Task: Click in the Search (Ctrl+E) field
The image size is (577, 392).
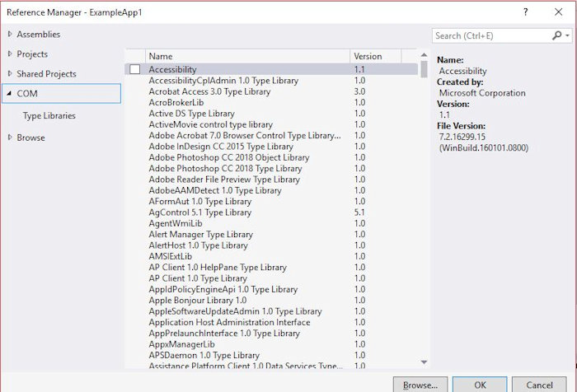Action: [x=491, y=35]
